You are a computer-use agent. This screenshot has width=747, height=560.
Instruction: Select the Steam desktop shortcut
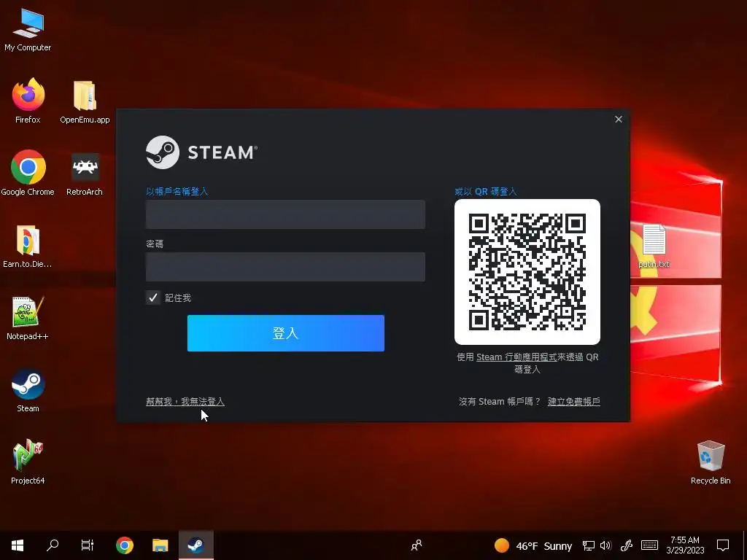(28, 390)
